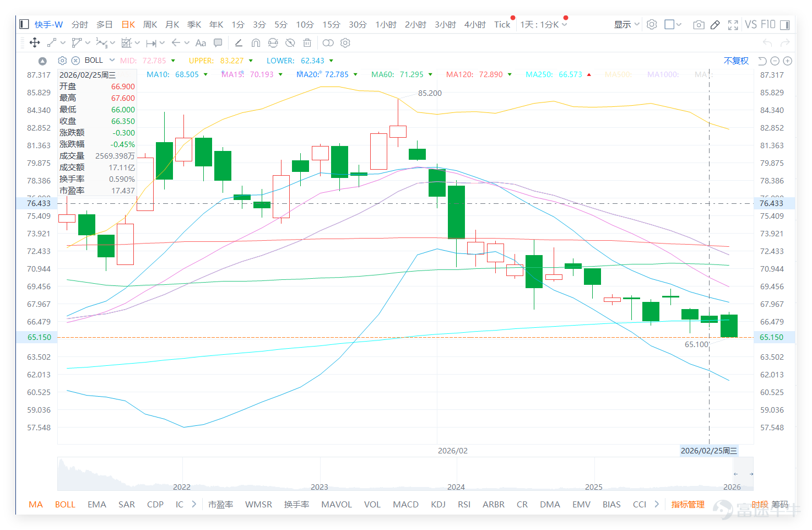
Task: Open polygon tool options chevron
Action: tap(88, 42)
